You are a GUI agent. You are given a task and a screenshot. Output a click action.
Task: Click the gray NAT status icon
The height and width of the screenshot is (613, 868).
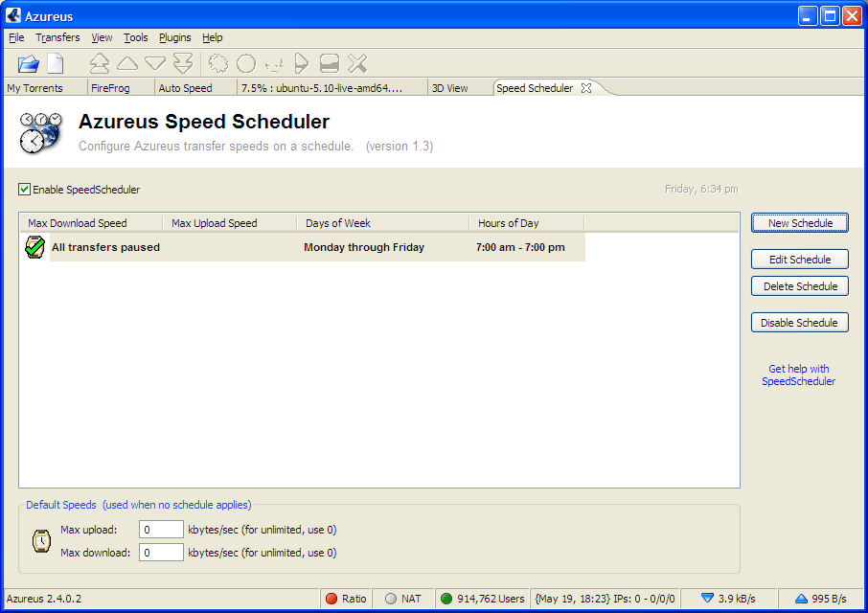[391, 599]
